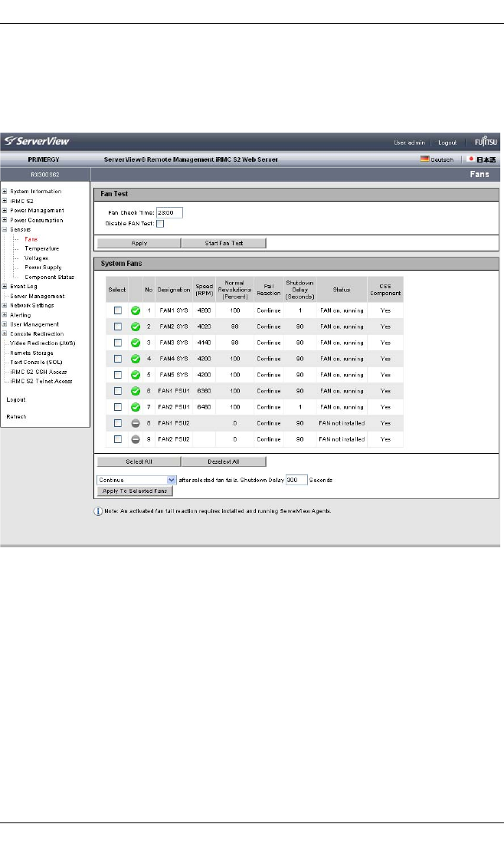Expand the Alerting tree node
This screenshot has width=504, height=847.
5,315
